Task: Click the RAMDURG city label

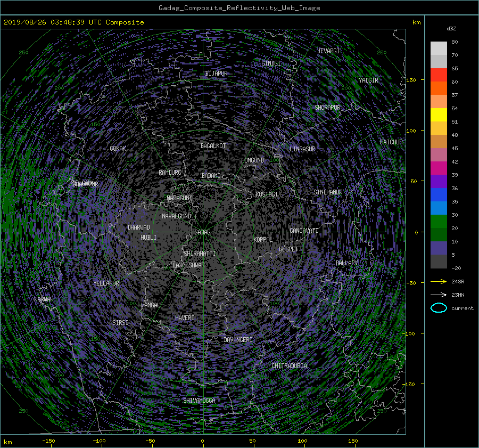Action: tap(170, 173)
